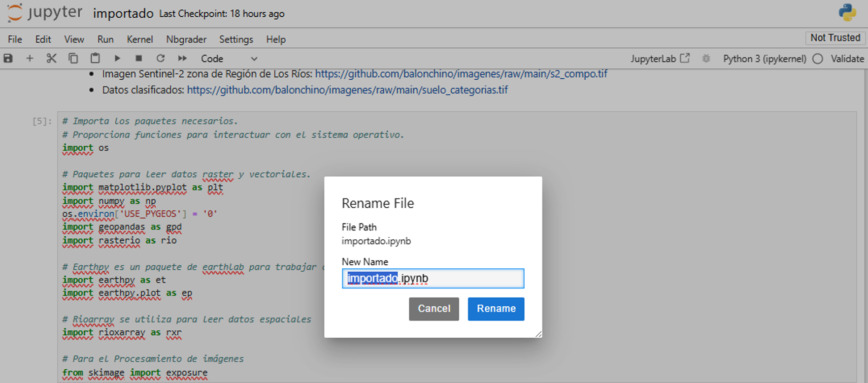This screenshot has height=383, width=868.
Task: Open the Nbgrader menu
Action: (186, 39)
